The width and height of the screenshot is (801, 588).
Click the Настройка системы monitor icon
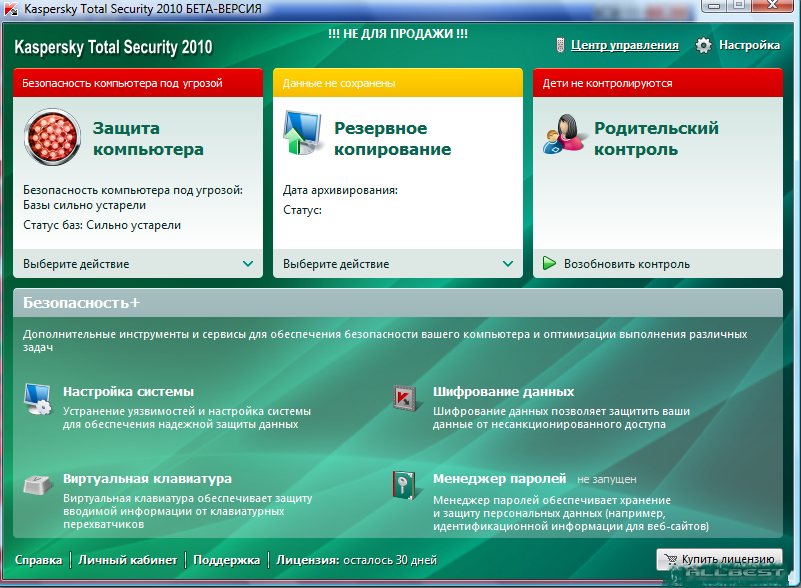(37, 399)
